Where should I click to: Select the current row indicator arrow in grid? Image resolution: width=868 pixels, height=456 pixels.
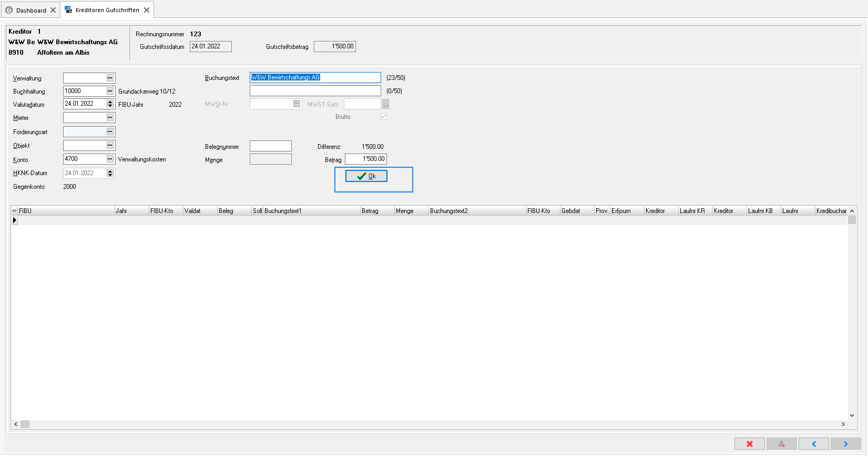point(15,220)
